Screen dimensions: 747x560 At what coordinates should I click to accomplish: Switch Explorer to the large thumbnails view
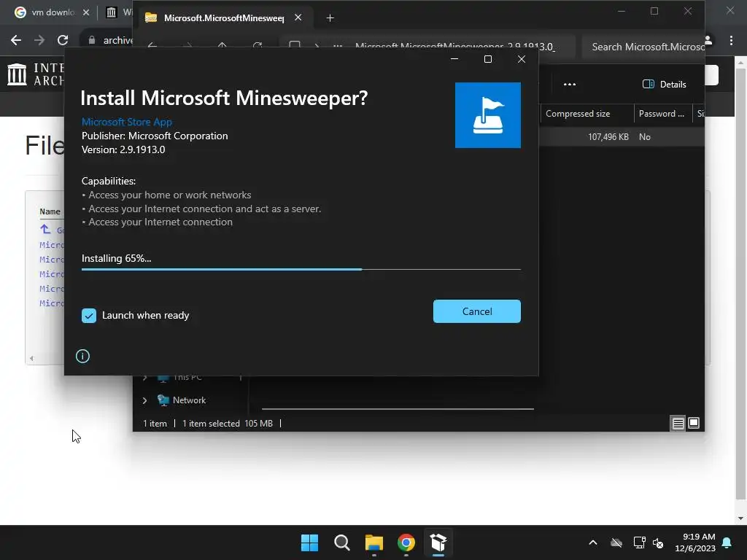[694, 423]
